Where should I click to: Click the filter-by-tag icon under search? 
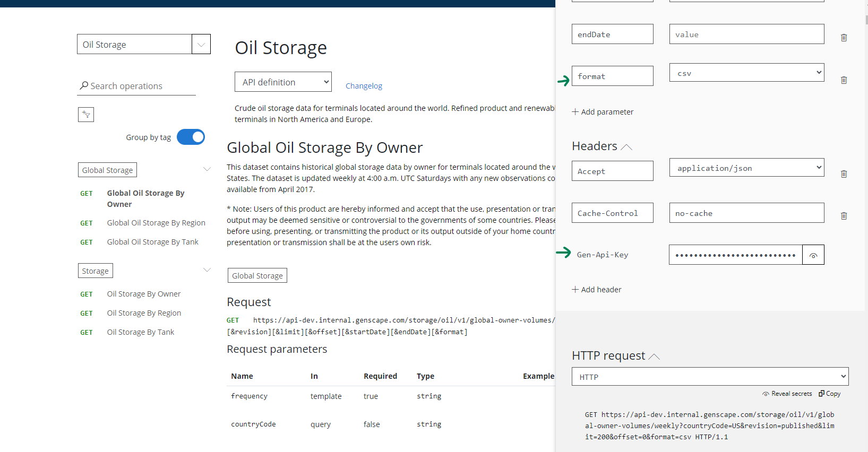pyautogui.click(x=86, y=115)
